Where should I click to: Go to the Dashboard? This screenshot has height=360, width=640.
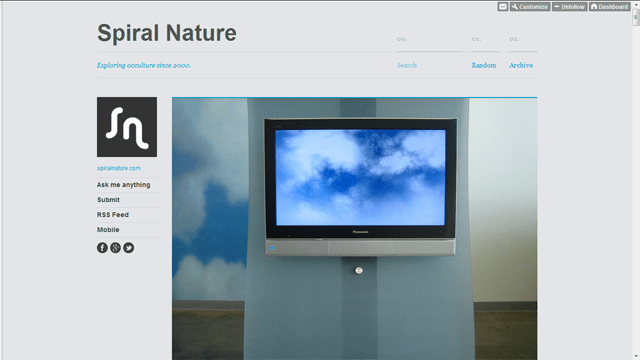click(x=609, y=7)
